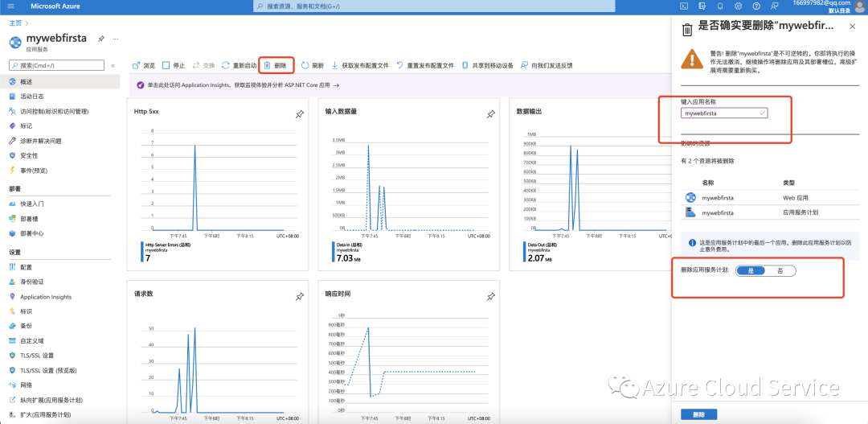
Task: Pin the 请求数 chart
Action: point(299,297)
